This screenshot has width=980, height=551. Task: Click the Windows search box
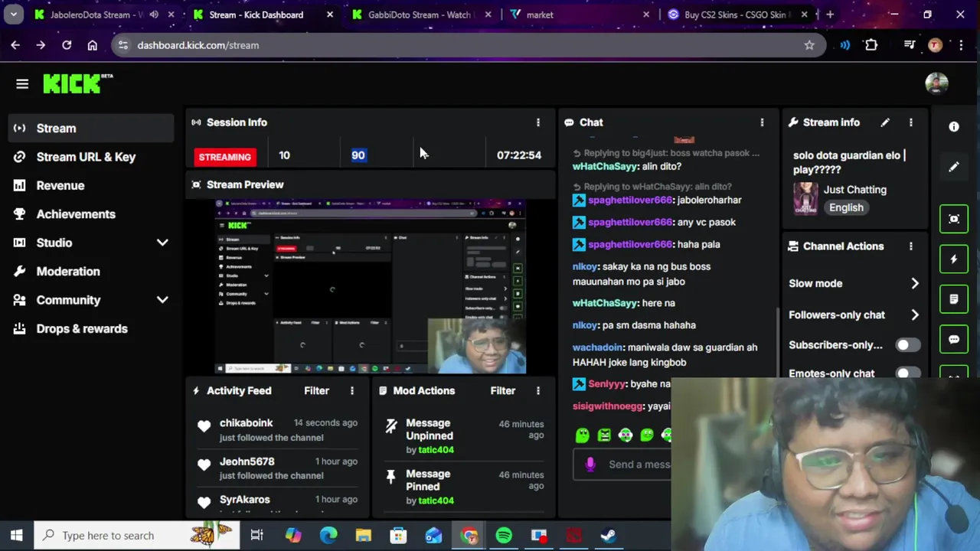(x=136, y=536)
